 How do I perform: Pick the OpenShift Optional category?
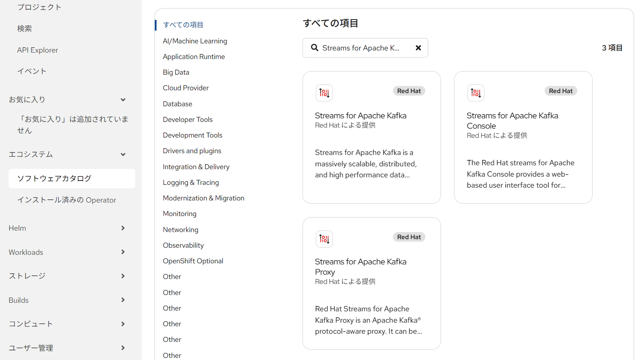pyautogui.click(x=193, y=261)
